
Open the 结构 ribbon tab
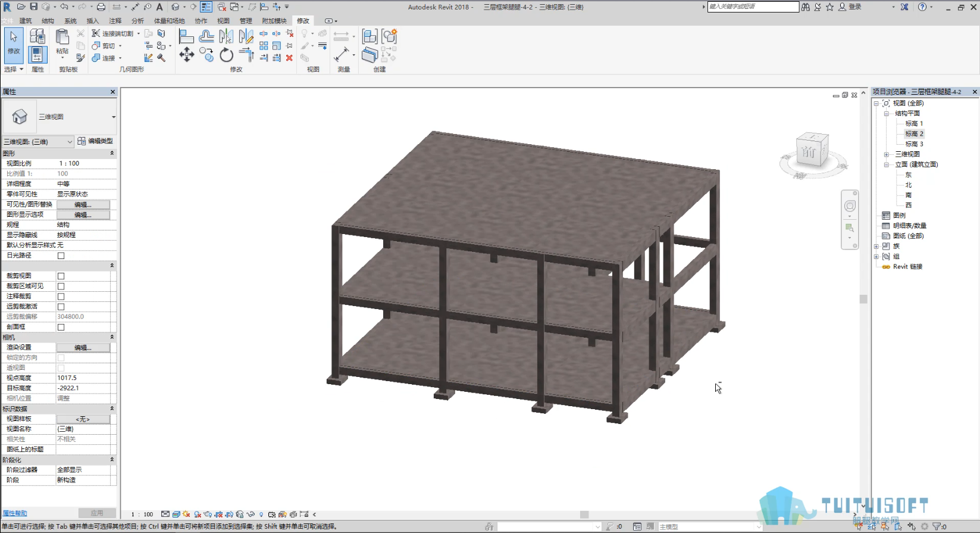point(48,21)
